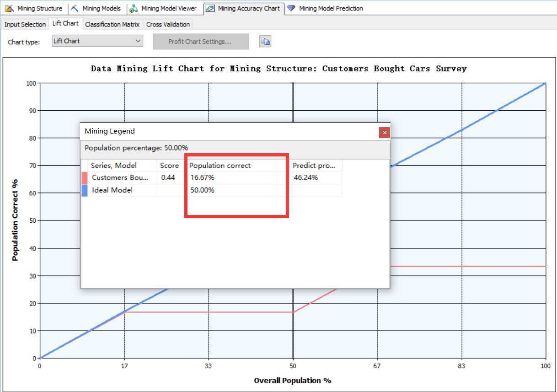Click the Overall Population % axis label
The image size is (557, 392).
pyautogui.click(x=293, y=381)
